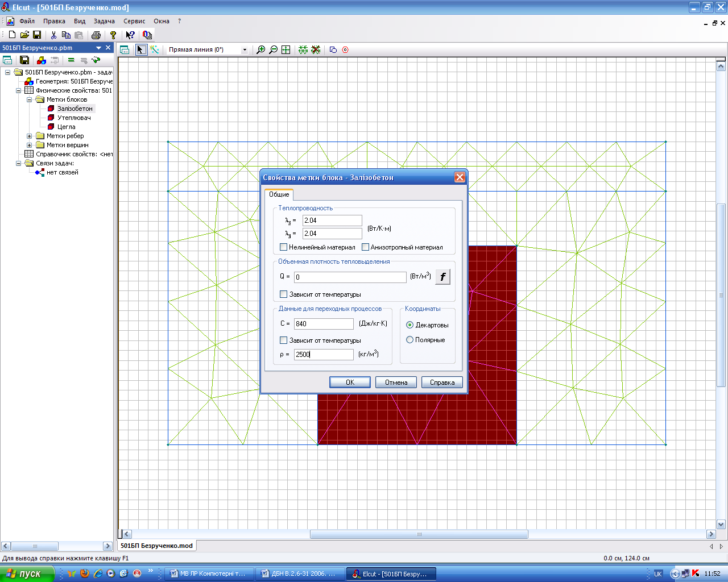This screenshot has width=728, height=582.
Task: Expand the Метки ребер tree node
Action: click(x=30, y=136)
